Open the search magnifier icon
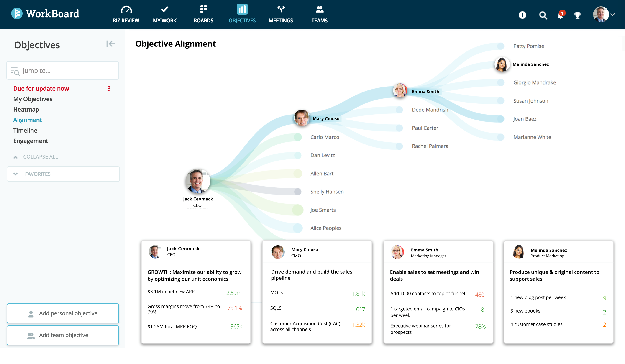The image size is (625, 364). tap(543, 15)
